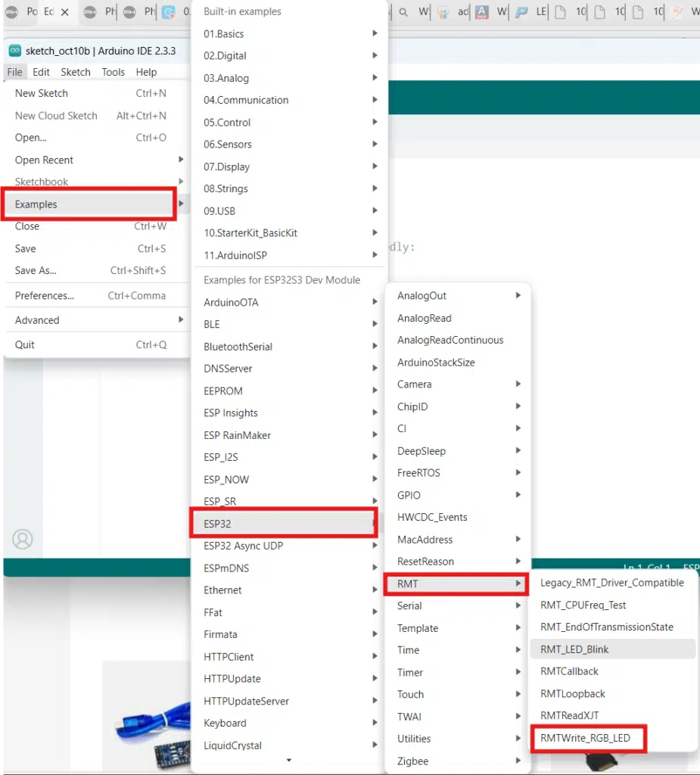Open the 10.StarterKit_BasicKit examples entry
Screen dimensions: 700x775
point(289,233)
